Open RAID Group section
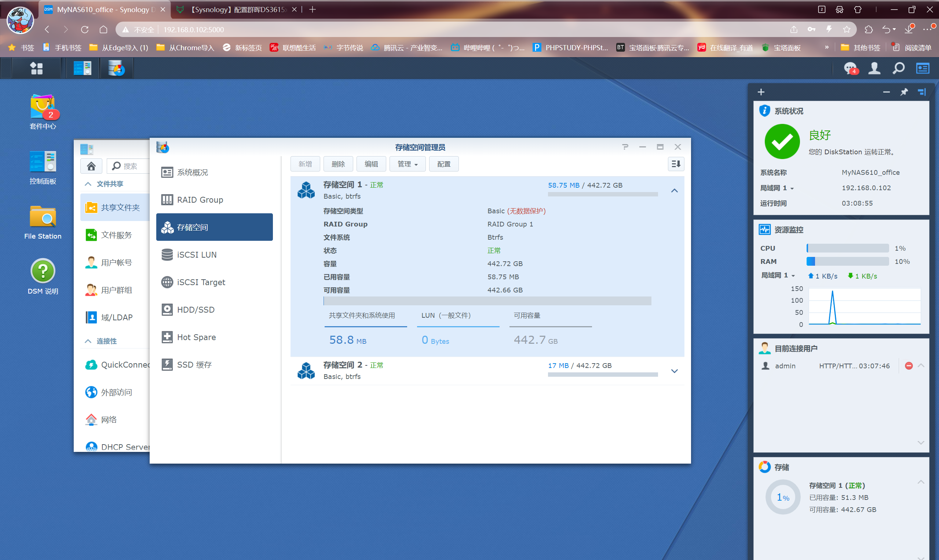This screenshot has height=560, width=939. [215, 200]
